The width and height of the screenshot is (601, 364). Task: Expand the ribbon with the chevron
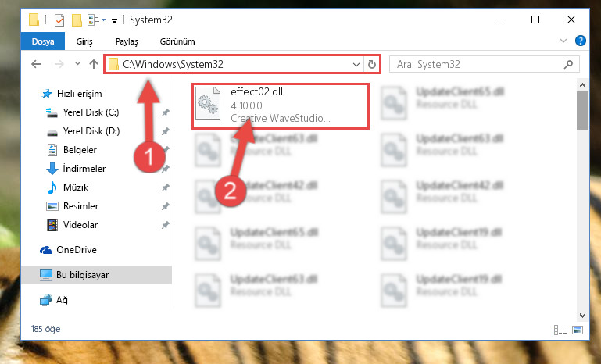click(x=563, y=41)
